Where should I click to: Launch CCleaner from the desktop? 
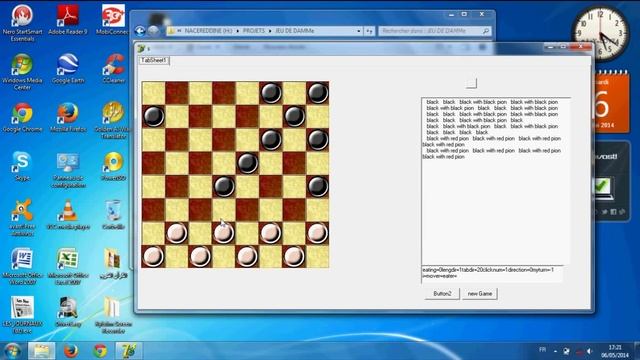point(113,69)
